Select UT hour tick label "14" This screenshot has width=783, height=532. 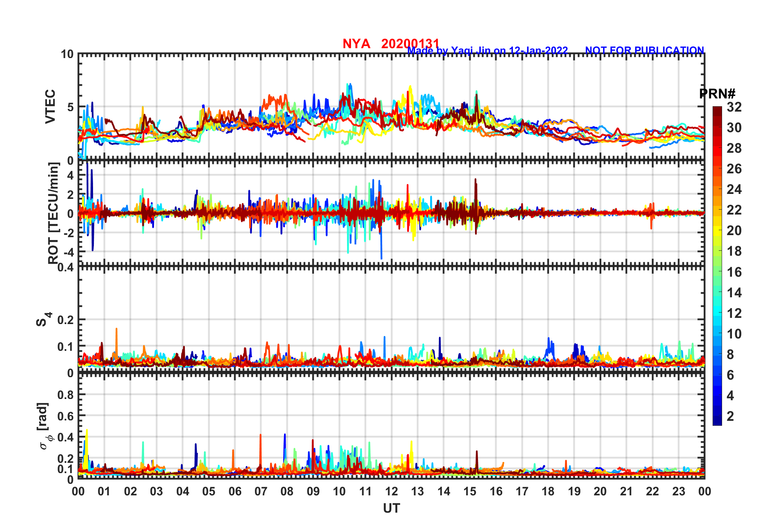444,492
